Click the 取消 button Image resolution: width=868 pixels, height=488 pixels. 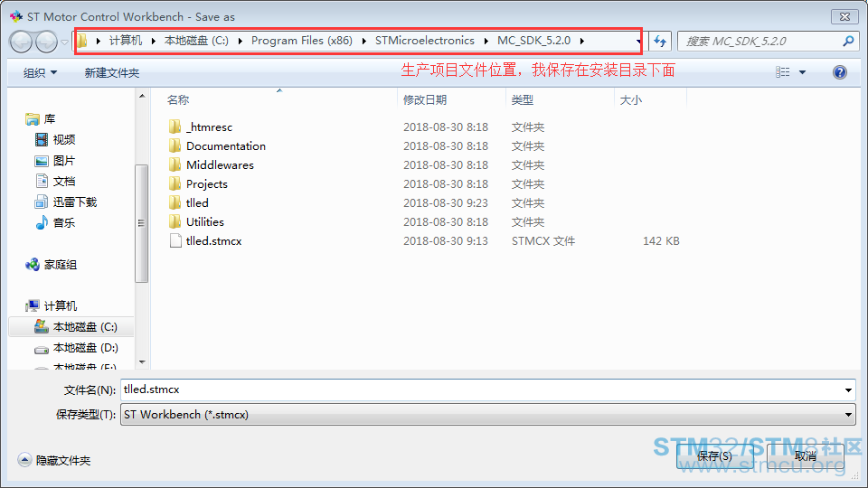[806, 455]
